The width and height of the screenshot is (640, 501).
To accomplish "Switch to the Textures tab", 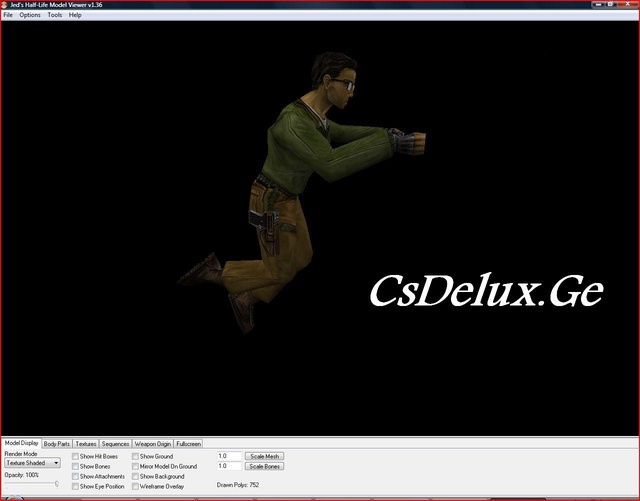I will 86,443.
